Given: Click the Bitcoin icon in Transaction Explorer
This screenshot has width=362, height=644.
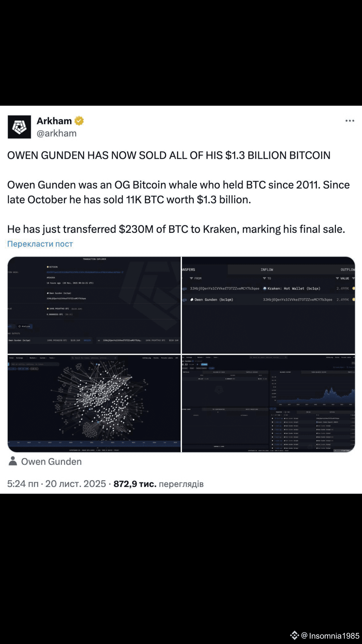Looking at the screenshot, I should [47, 267].
